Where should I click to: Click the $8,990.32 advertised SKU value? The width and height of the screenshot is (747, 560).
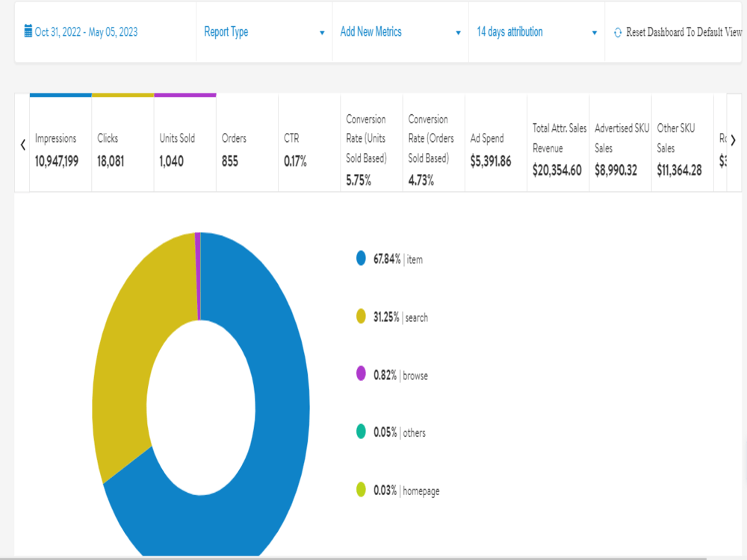[616, 170]
